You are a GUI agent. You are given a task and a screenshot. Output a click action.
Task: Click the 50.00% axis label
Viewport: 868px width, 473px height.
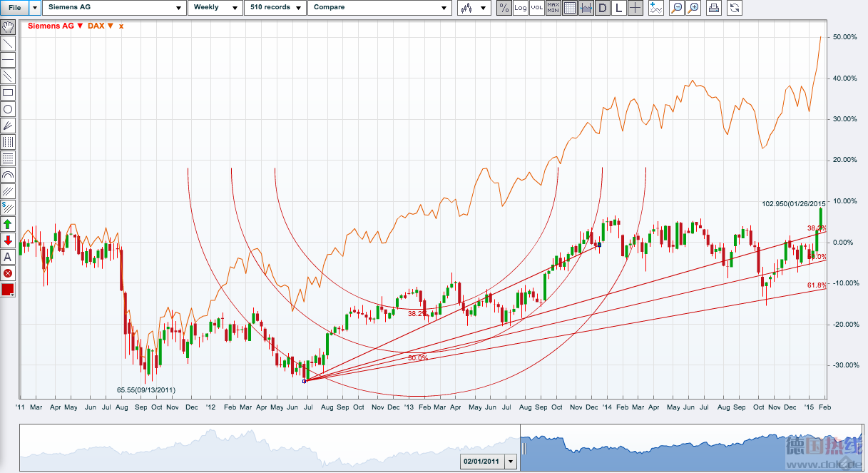[x=844, y=37]
